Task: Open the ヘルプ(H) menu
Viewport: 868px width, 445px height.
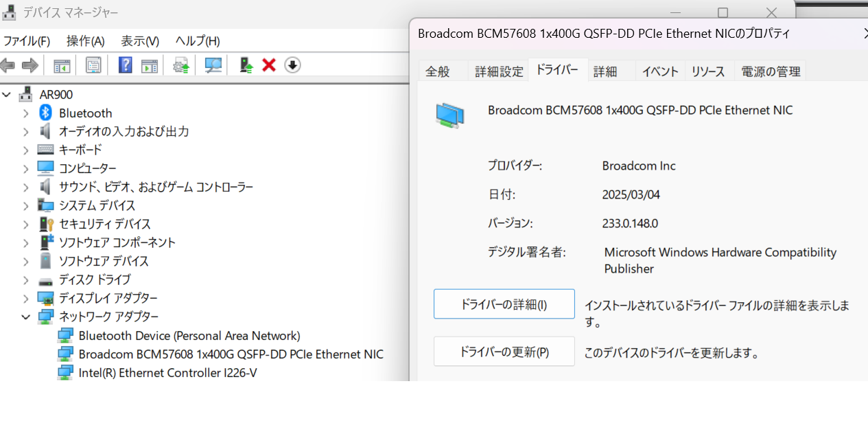Action: (x=198, y=41)
